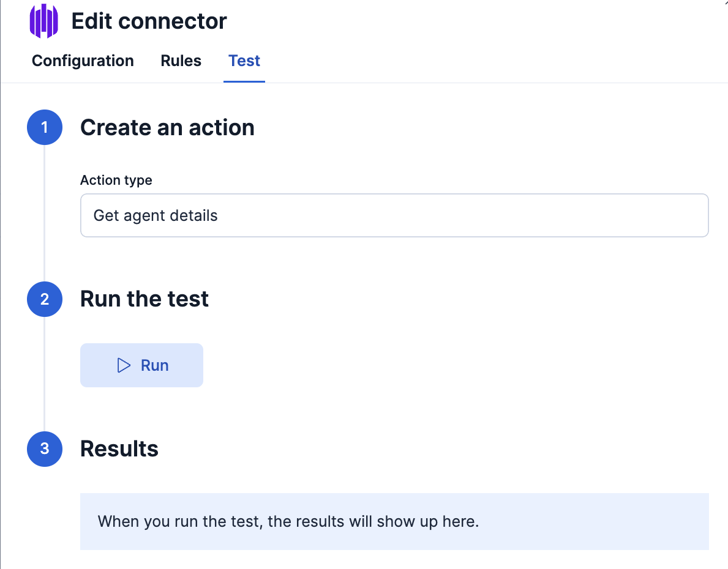
Task: Expand the Create an action section
Action: tap(167, 127)
